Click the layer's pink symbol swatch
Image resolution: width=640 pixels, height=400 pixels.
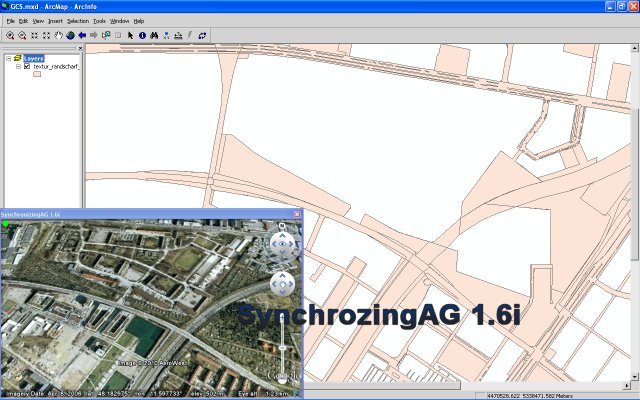pyautogui.click(x=37, y=74)
